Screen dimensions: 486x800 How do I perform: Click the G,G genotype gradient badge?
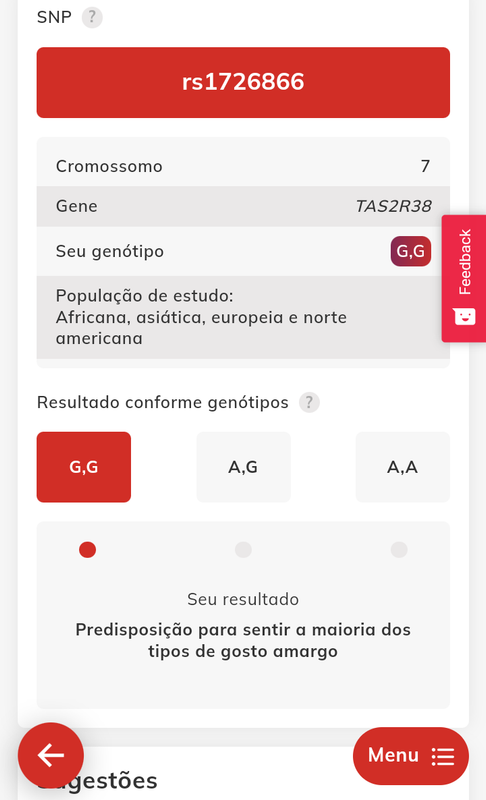(411, 251)
